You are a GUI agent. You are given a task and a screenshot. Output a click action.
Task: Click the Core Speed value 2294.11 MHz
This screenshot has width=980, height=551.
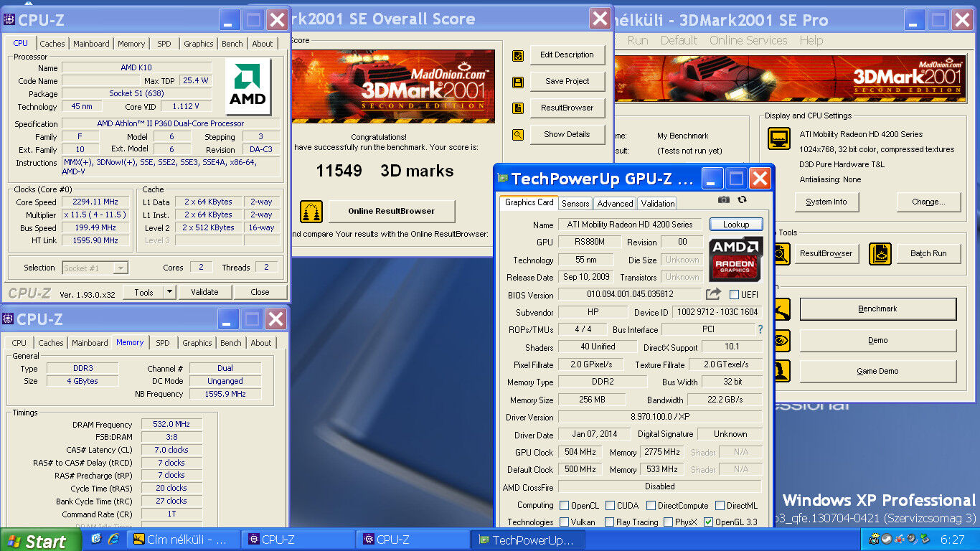(96, 202)
